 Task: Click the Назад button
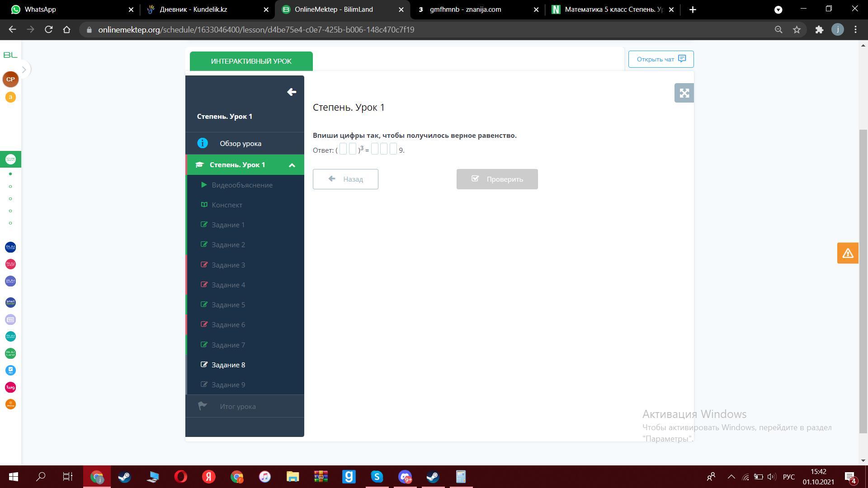coord(345,179)
